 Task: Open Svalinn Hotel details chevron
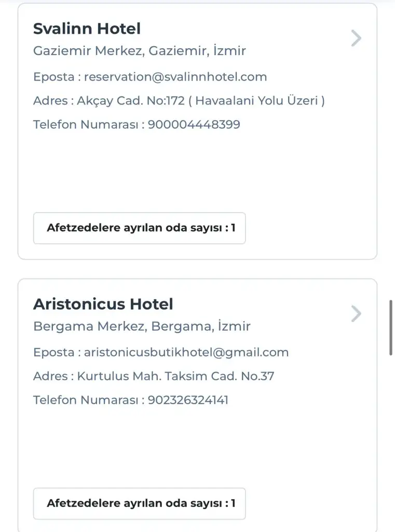click(356, 38)
